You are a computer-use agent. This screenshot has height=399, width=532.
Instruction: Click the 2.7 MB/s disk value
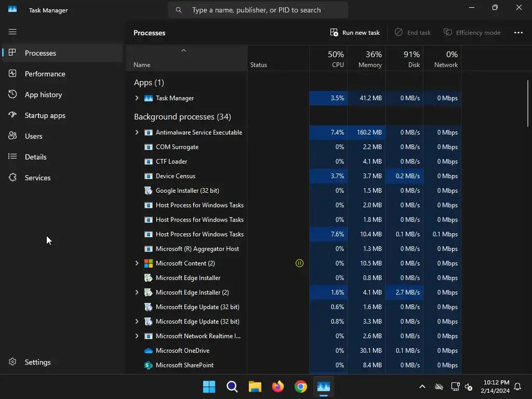point(407,292)
